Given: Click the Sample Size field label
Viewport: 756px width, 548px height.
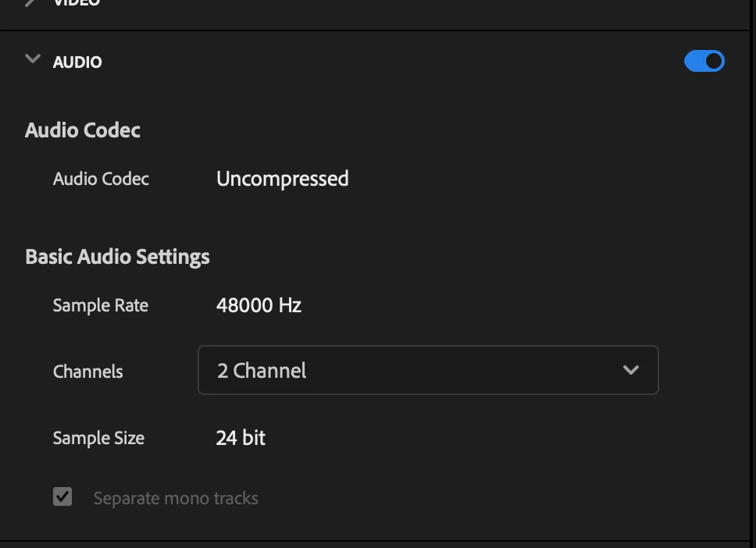Looking at the screenshot, I should pos(98,438).
